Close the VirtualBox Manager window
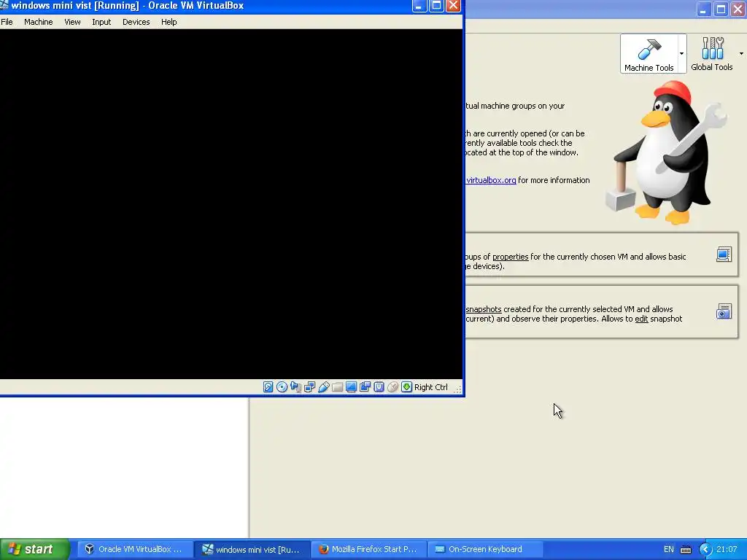 coord(738,9)
